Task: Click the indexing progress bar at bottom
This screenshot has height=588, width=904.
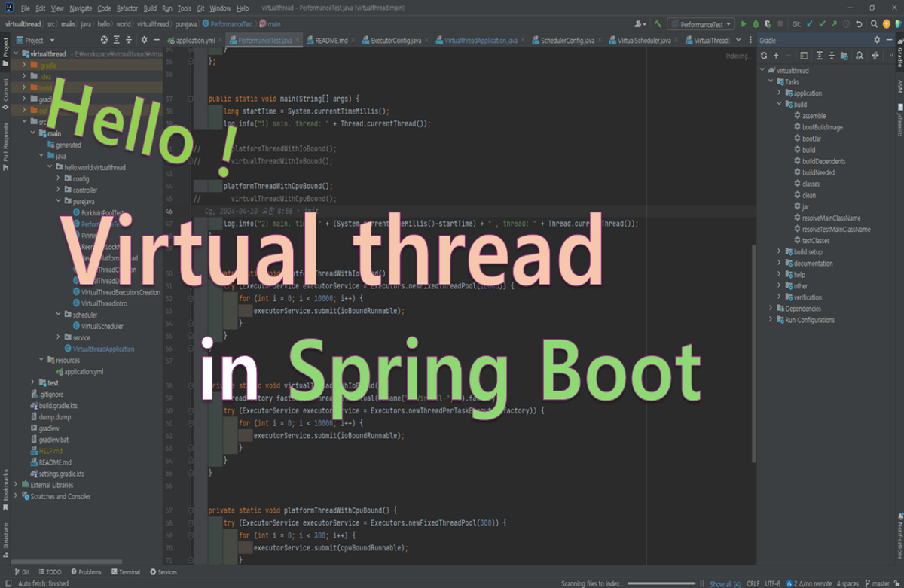Action: point(663,583)
